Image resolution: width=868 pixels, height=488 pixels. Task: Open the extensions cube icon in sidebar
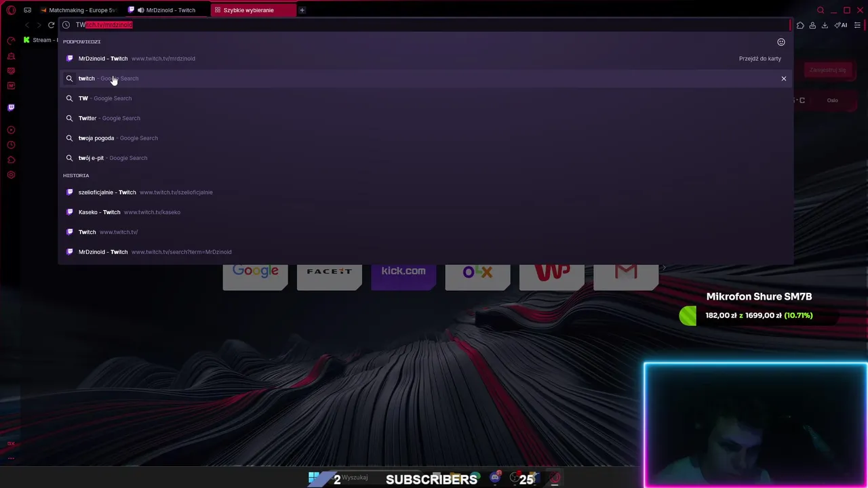pyautogui.click(x=11, y=160)
